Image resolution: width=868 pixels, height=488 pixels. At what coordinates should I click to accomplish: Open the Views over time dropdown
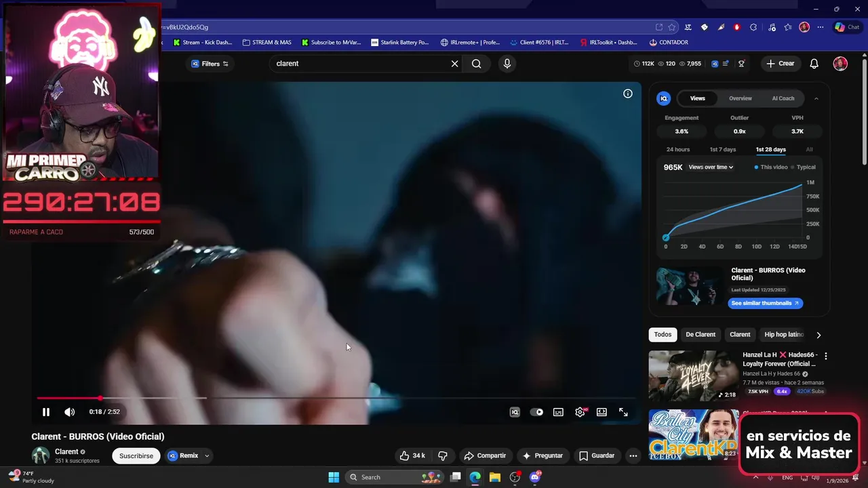pos(711,167)
